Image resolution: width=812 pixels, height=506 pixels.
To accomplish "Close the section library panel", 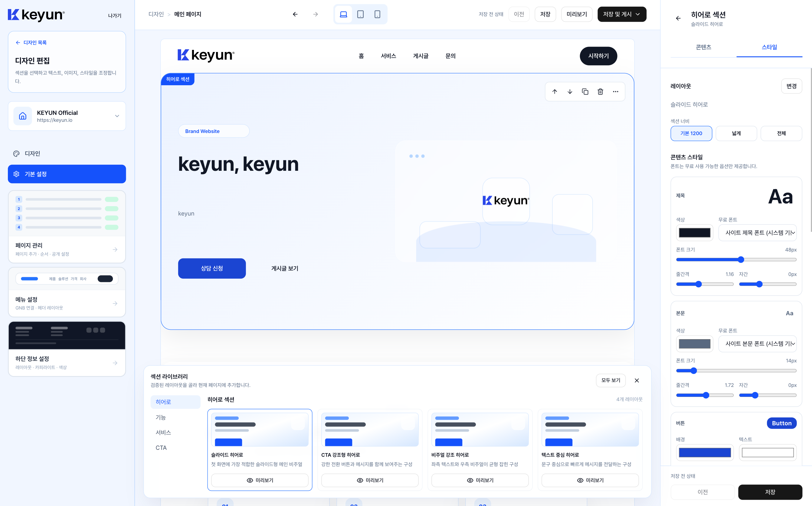I will coord(637,381).
